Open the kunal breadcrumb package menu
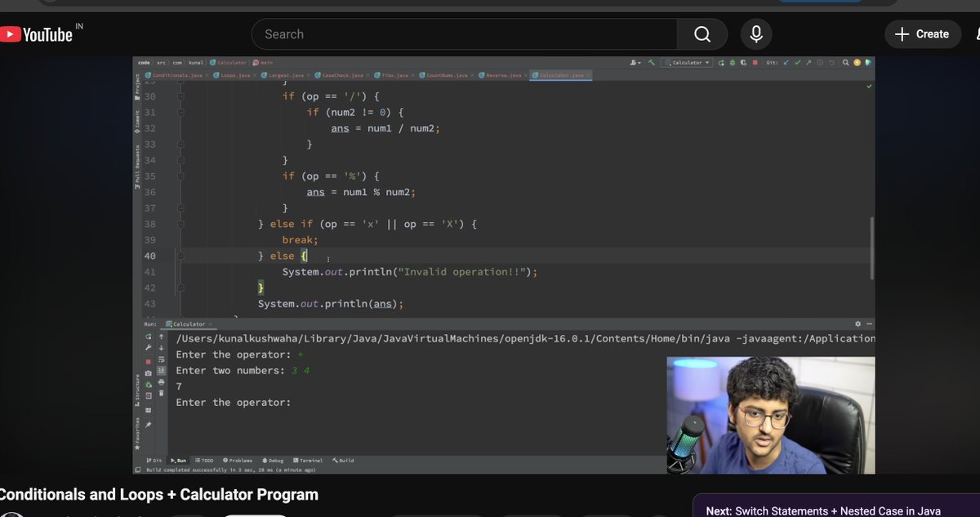 (194, 63)
